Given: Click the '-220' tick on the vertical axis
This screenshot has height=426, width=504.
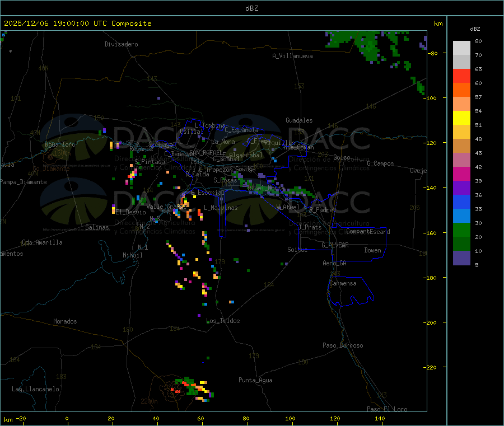Looking at the screenshot, I should coord(432,368).
